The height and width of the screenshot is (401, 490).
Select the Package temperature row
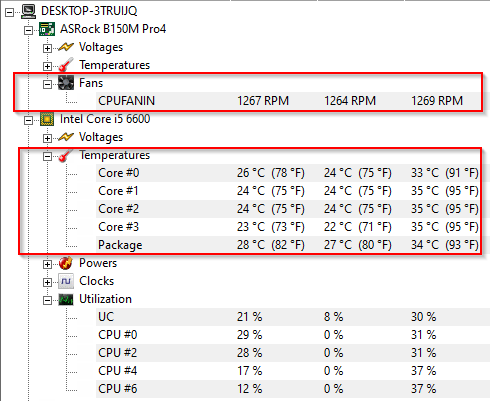(288, 245)
